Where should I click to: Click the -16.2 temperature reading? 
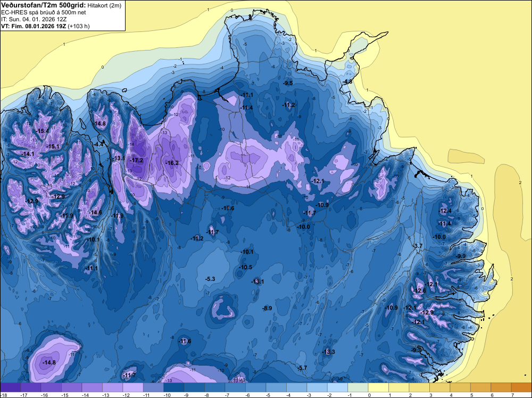click(x=172, y=163)
